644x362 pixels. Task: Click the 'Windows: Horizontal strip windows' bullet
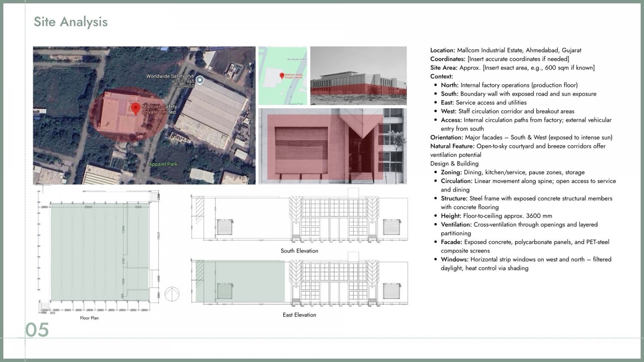(x=526, y=263)
